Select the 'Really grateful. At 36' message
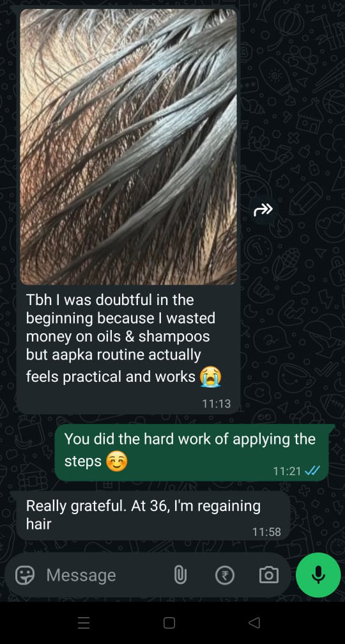The image size is (345, 644). click(153, 516)
